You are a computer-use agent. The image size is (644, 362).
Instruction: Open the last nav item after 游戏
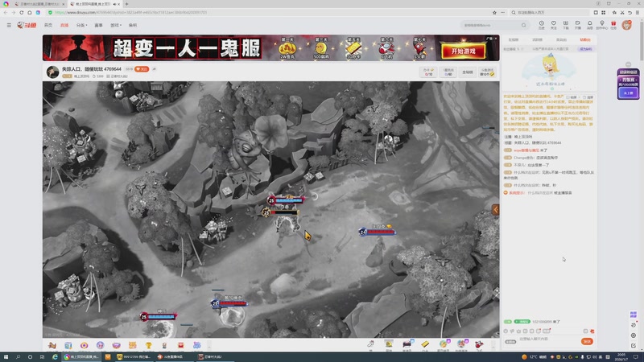click(x=133, y=25)
